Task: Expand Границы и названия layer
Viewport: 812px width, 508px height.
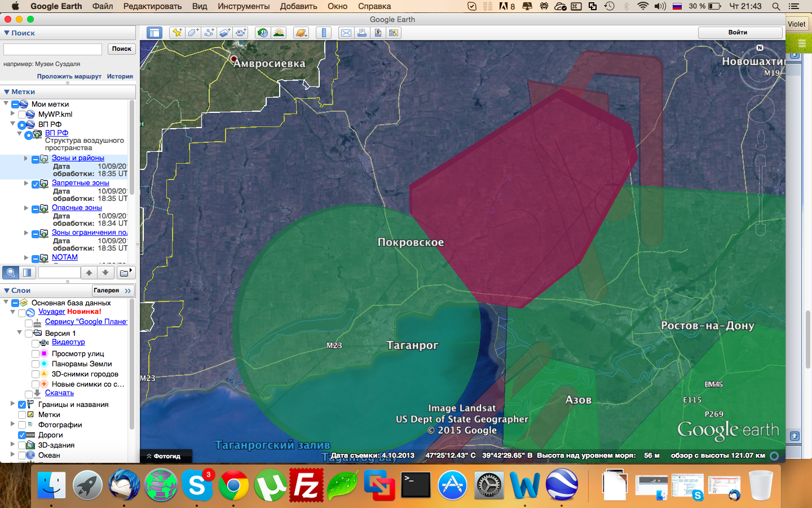Action: tap(12, 404)
